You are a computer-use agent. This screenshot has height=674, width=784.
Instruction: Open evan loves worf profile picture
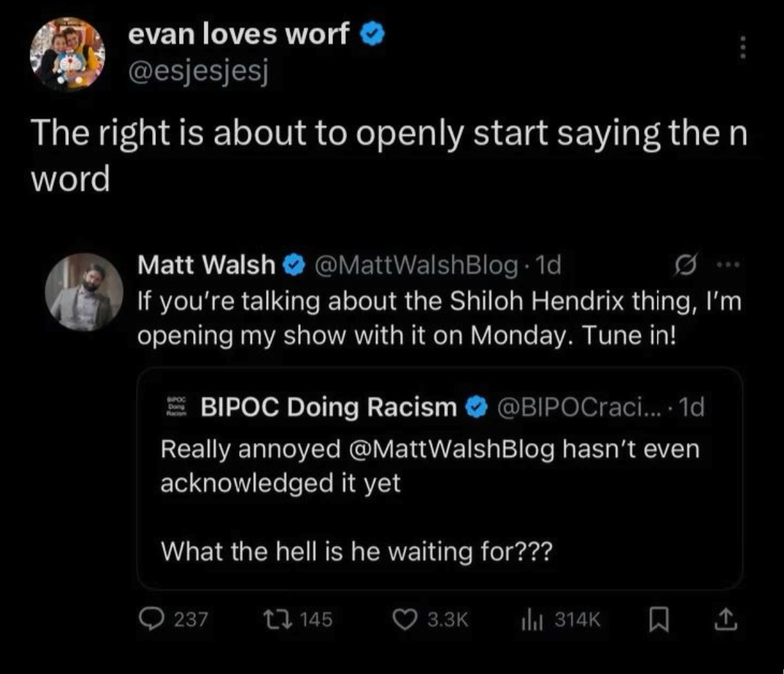(x=68, y=54)
